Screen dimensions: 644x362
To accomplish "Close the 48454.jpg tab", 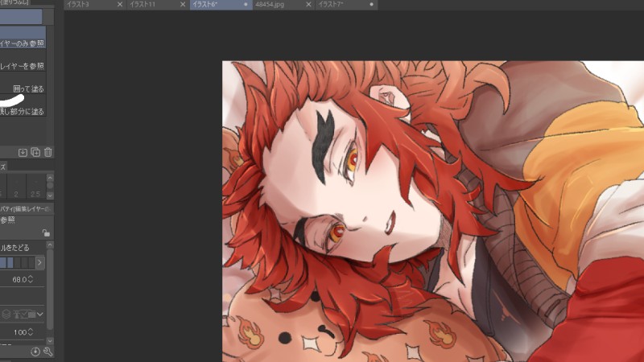I will point(308,5).
